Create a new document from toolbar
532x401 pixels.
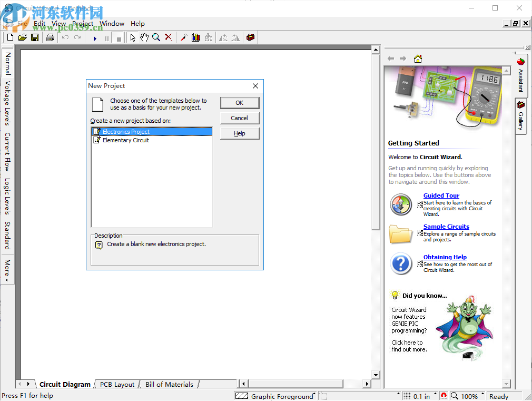(x=10, y=37)
